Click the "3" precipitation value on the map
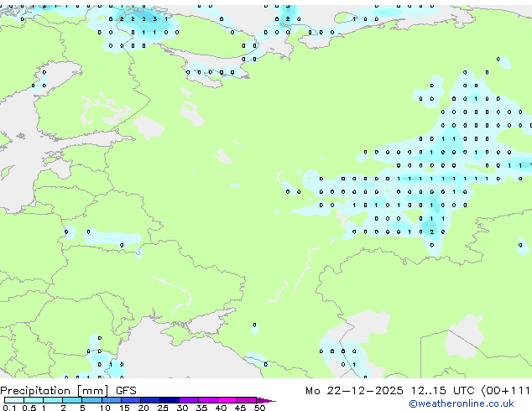Screen dimensions: 532x411 pyautogui.click(x=154, y=19)
